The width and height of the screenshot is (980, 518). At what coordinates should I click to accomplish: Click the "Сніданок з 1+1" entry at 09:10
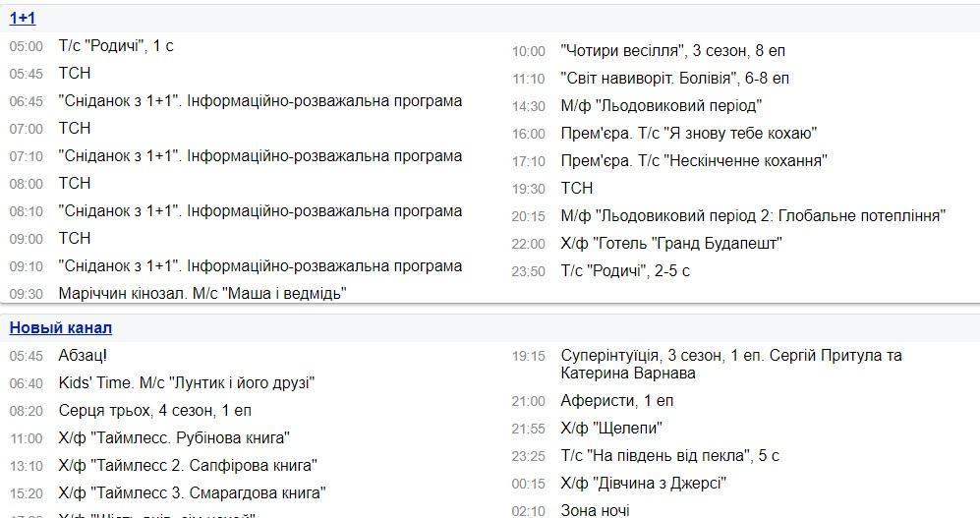pyautogui.click(x=260, y=265)
